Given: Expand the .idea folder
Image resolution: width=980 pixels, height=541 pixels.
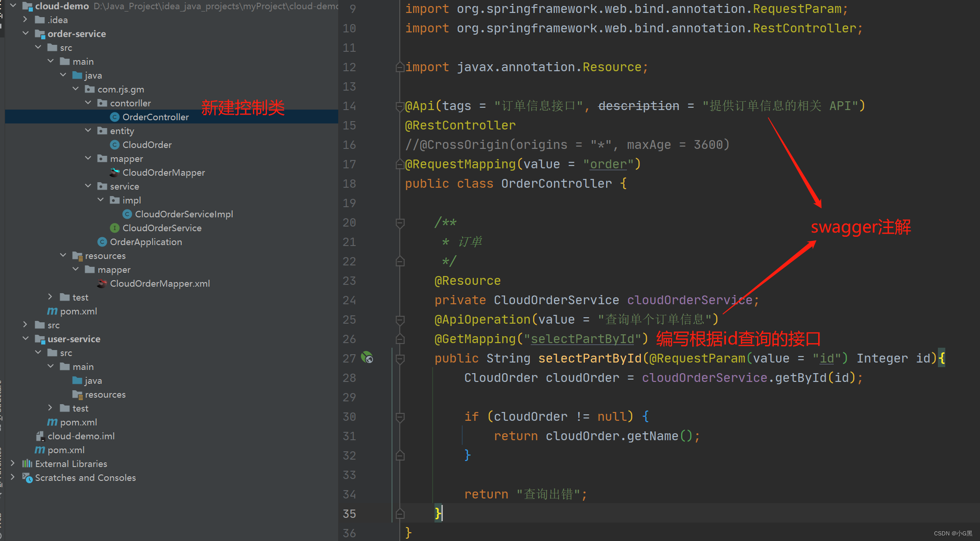Looking at the screenshot, I should click(x=26, y=20).
